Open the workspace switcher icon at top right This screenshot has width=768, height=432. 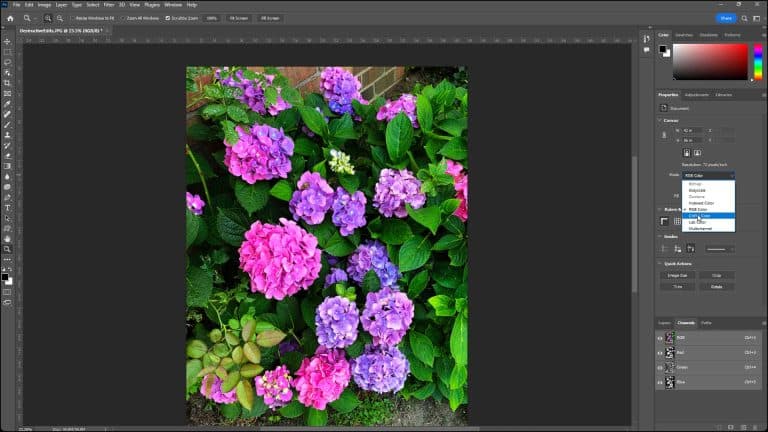click(757, 18)
